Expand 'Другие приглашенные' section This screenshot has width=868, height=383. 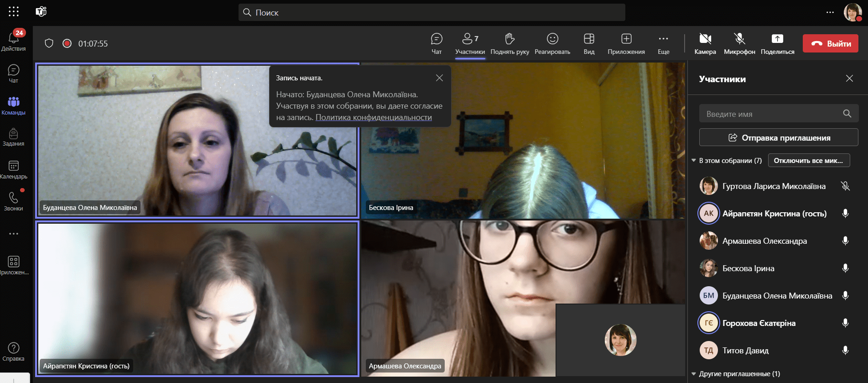pos(694,374)
